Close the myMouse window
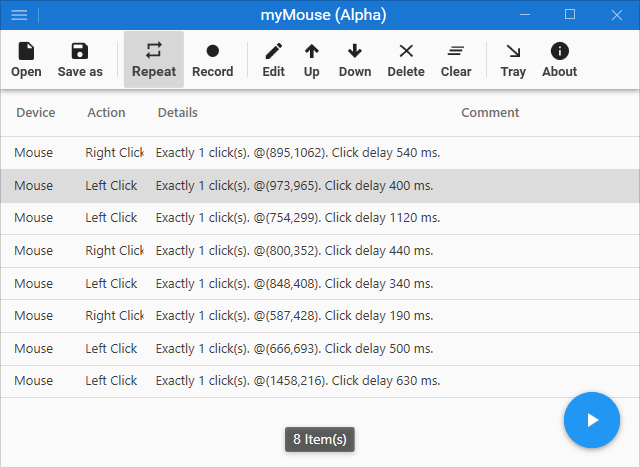This screenshot has width=640, height=468. click(617, 15)
